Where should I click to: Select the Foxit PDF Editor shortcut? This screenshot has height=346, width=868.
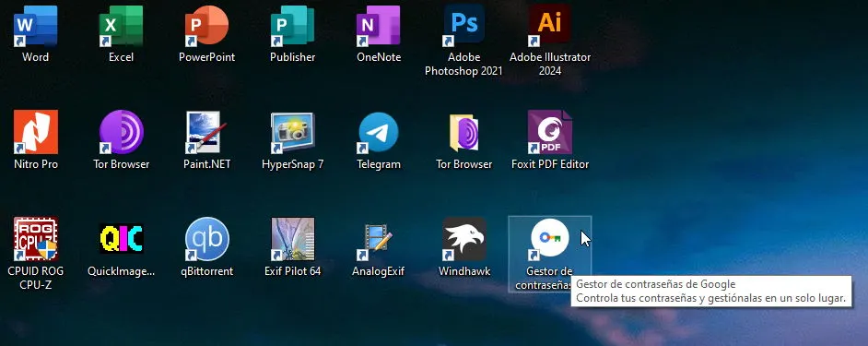550,132
